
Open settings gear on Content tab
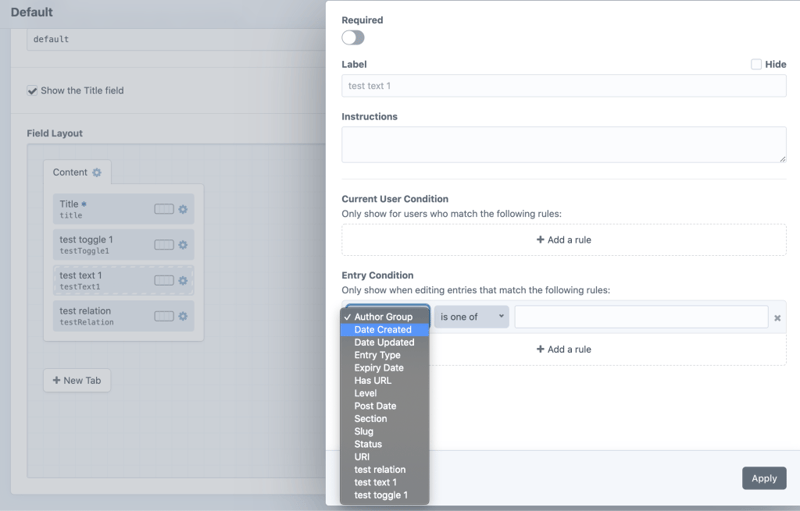click(x=97, y=173)
